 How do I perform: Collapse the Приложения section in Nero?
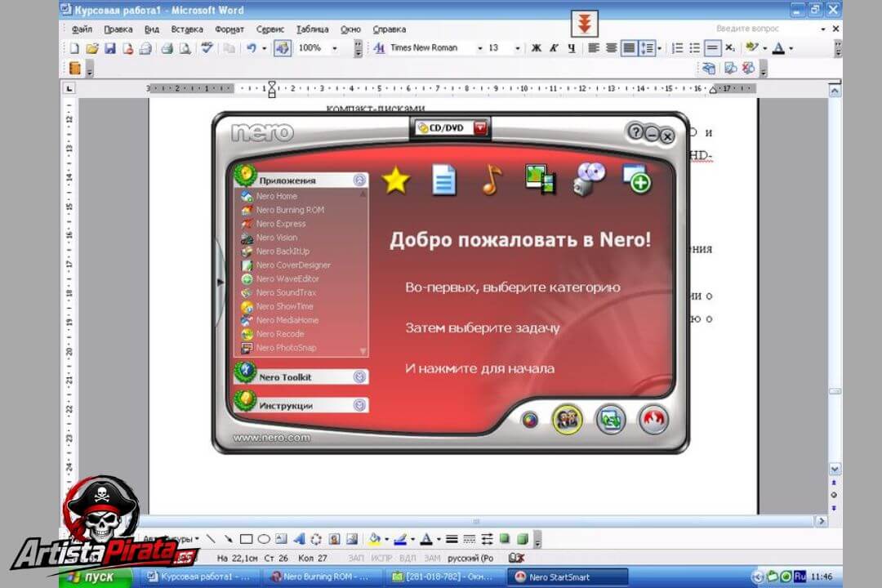(x=359, y=180)
